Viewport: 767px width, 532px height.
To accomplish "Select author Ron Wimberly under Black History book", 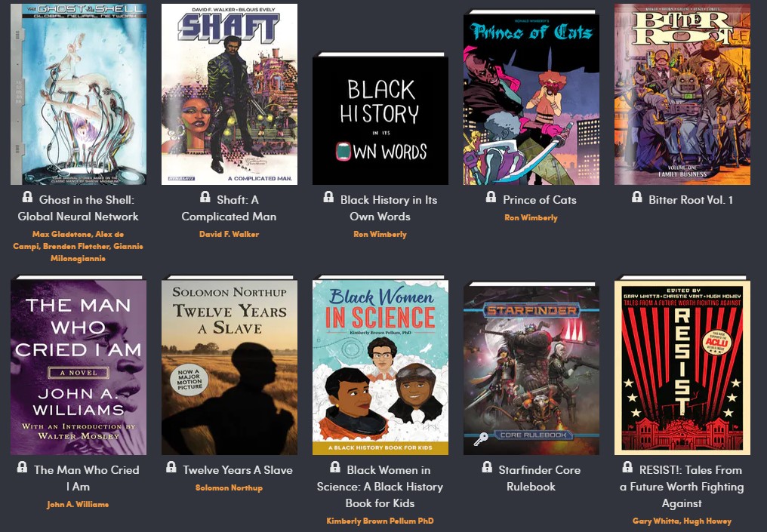I will coord(380,232).
